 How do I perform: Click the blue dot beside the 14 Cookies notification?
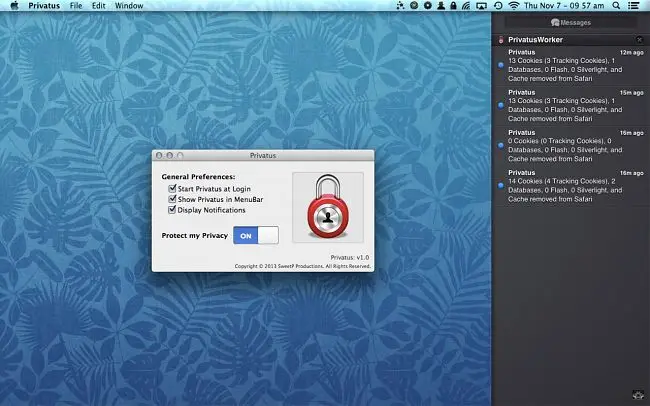click(x=501, y=186)
